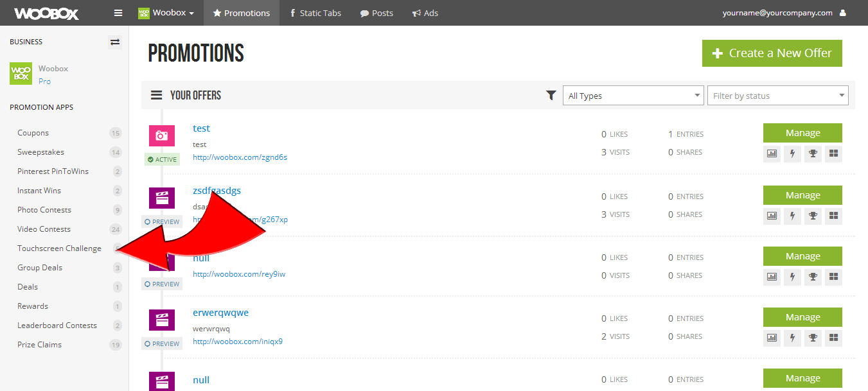Click the trophy icon for rey9iw offer
This screenshot has height=391, width=868.
coord(813,277)
